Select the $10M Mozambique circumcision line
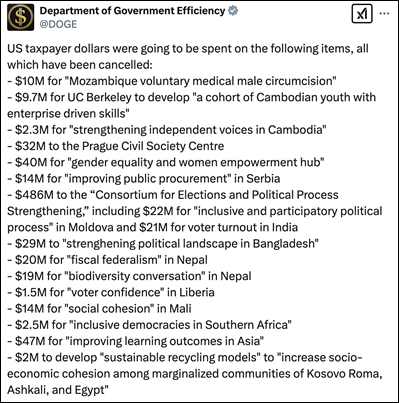The image size is (399, 403). click(x=172, y=81)
